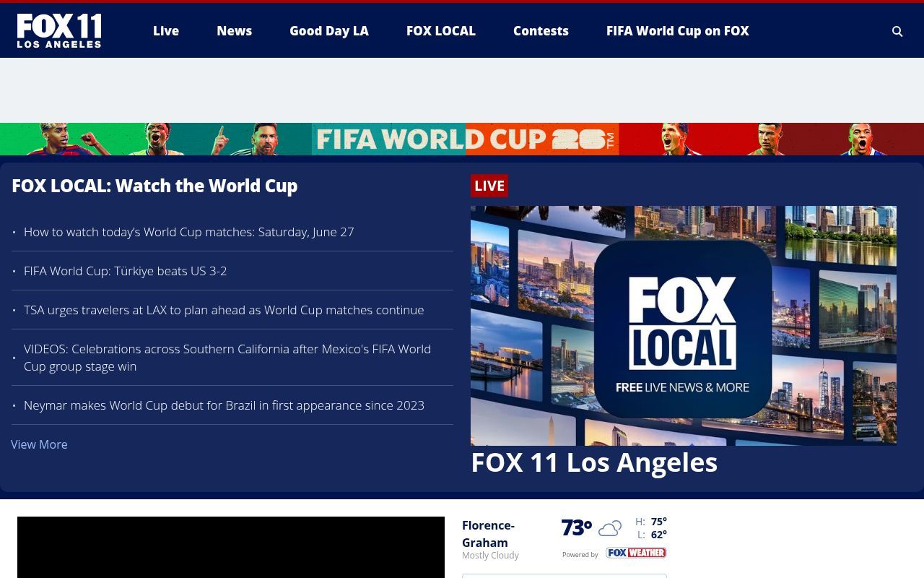The width and height of the screenshot is (924, 578).
Task: Click the Mostly Cloudy condition text
Action: pyautogui.click(x=490, y=556)
